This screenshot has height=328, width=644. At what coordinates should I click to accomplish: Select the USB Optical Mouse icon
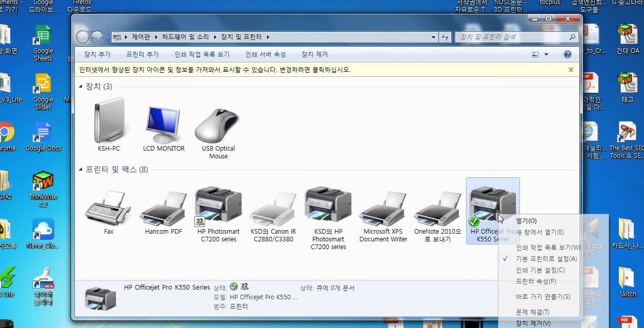[x=218, y=125]
